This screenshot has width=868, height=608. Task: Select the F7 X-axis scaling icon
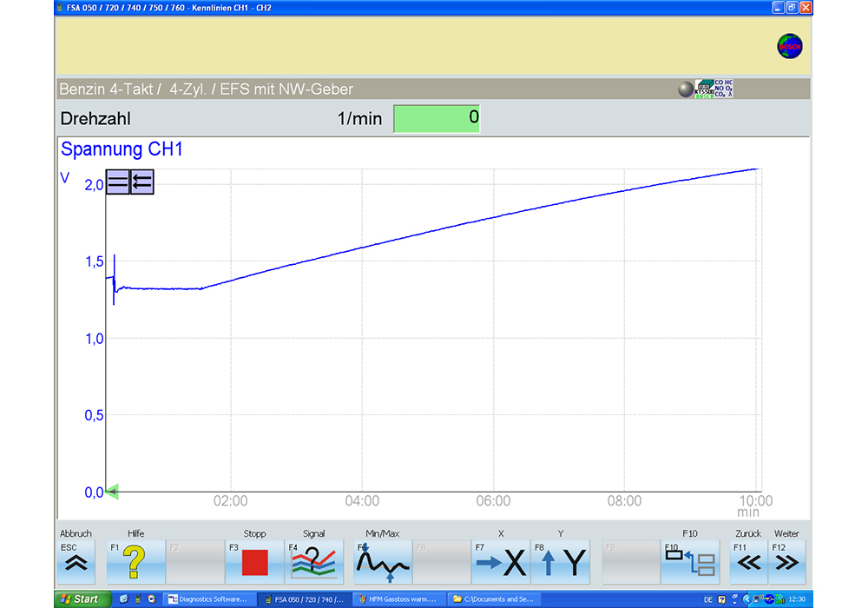(x=502, y=563)
